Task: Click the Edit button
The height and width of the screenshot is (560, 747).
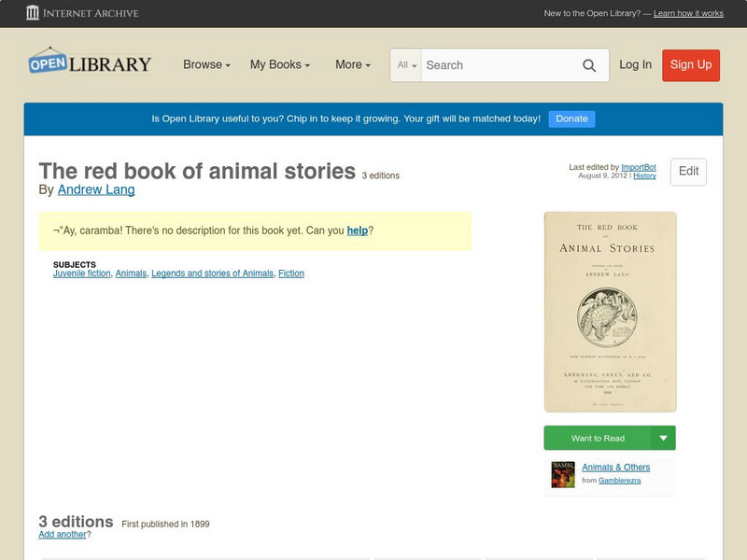Action: tap(688, 172)
